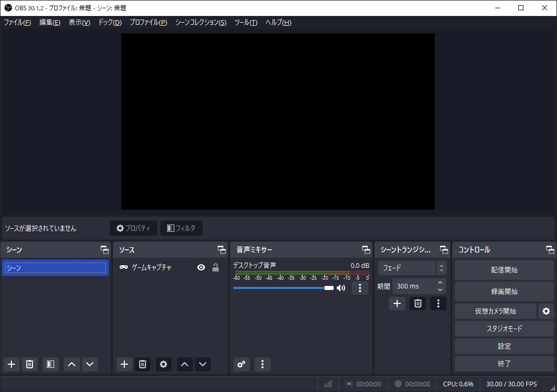
Task: Open the desktop audio three-dot menu
Action: (359, 288)
